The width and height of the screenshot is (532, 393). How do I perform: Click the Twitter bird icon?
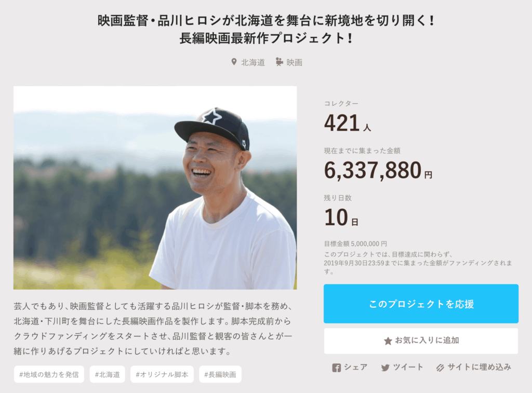coord(385,368)
